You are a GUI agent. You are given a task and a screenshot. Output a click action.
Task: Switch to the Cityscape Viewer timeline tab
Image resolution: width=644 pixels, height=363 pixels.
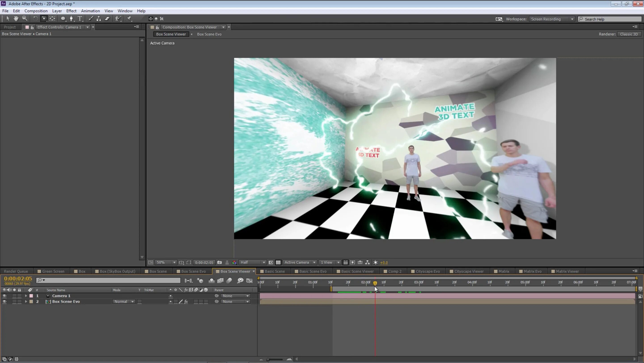click(x=469, y=272)
